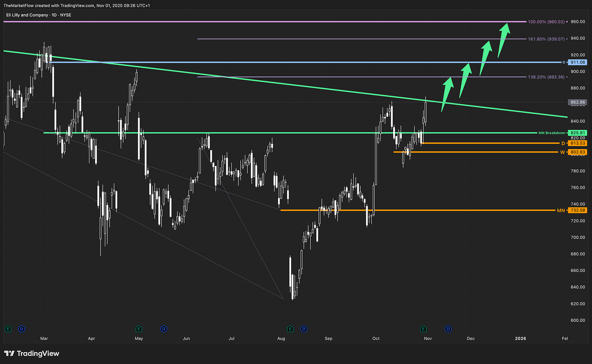This screenshot has height=364, width=592.
Task: Click the 960.00 price axis value
Action: point(578,22)
